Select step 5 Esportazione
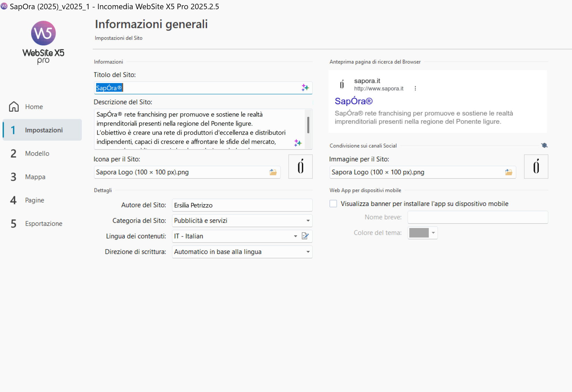This screenshot has height=392, width=572. (x=42, y=223)
